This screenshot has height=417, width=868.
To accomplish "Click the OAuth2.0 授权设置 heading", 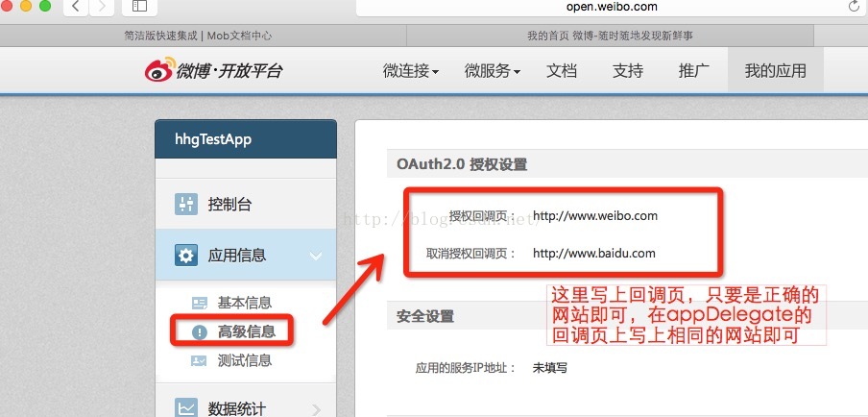I will (x=462, y=164).
